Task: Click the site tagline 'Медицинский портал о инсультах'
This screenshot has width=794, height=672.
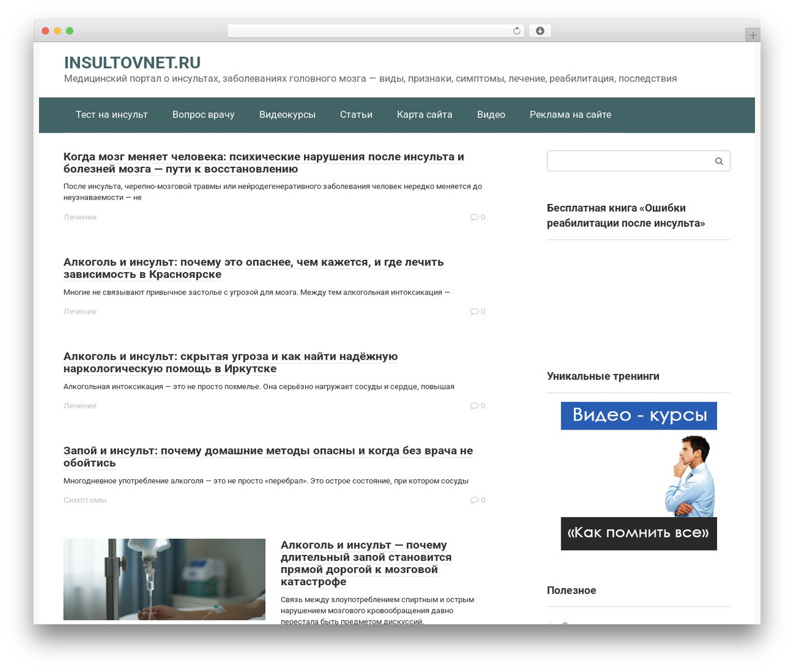Action: point(370,79)
